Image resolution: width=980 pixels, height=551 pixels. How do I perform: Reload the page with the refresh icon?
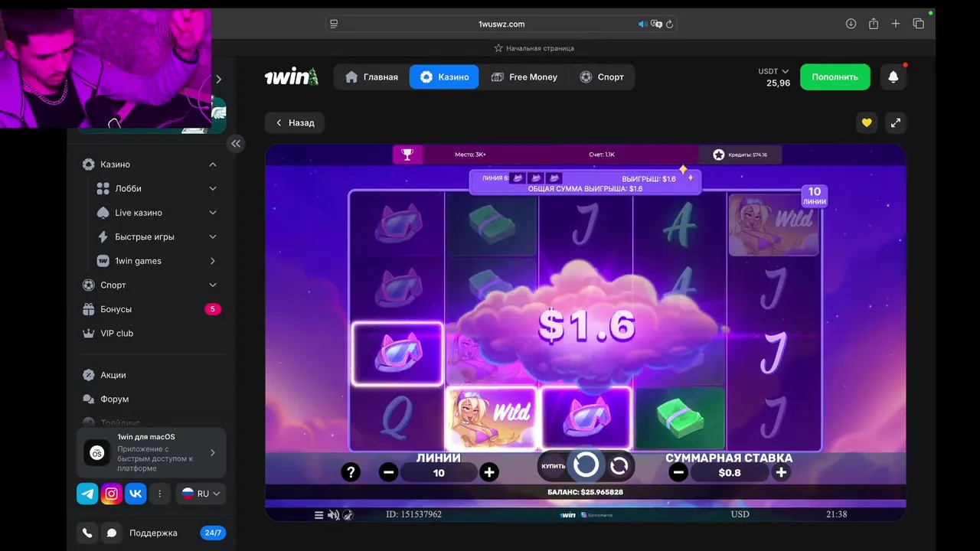670,24
